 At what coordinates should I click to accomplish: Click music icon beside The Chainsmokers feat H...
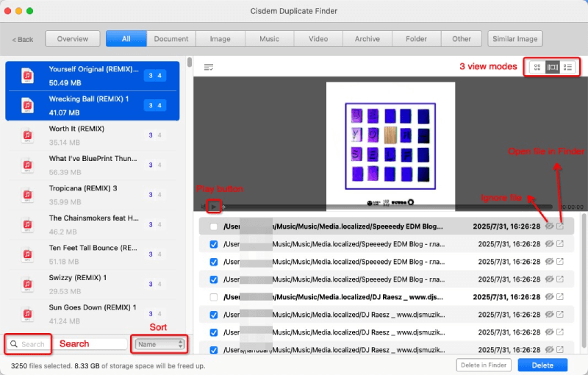(x=27, y=224)
